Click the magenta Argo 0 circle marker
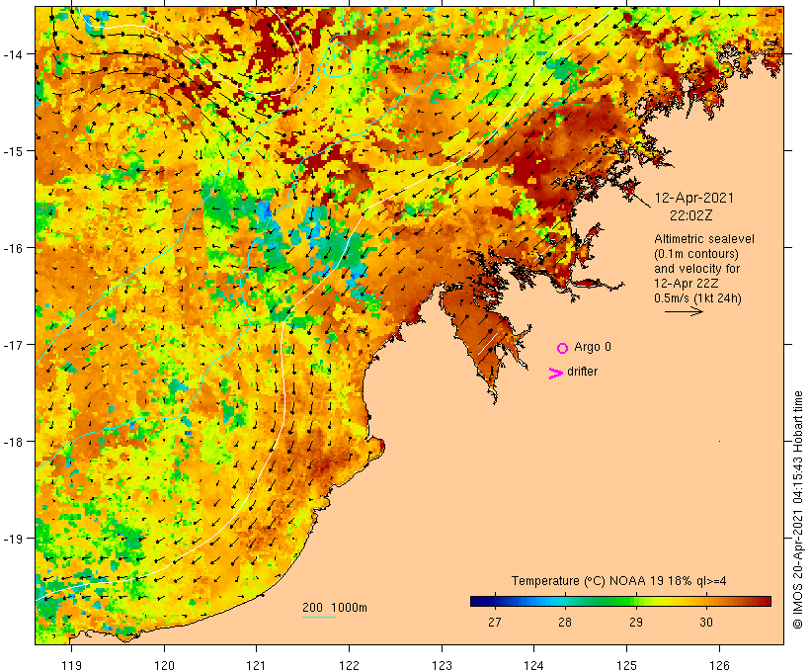 tap(563, 348)
